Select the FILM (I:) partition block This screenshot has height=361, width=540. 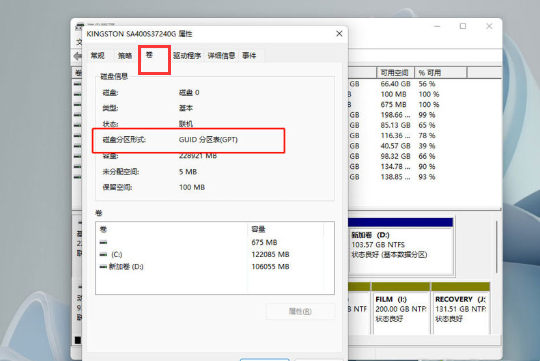click(401, 309)
